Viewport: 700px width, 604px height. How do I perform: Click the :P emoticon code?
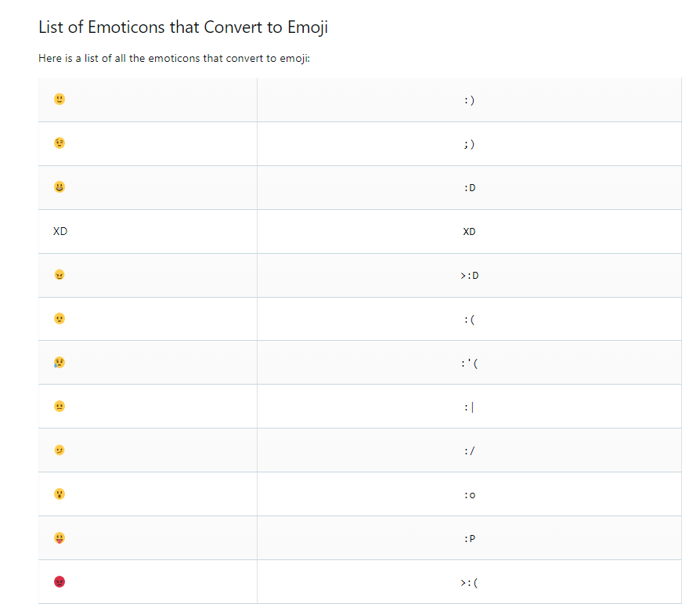click(x=469, y=539)
